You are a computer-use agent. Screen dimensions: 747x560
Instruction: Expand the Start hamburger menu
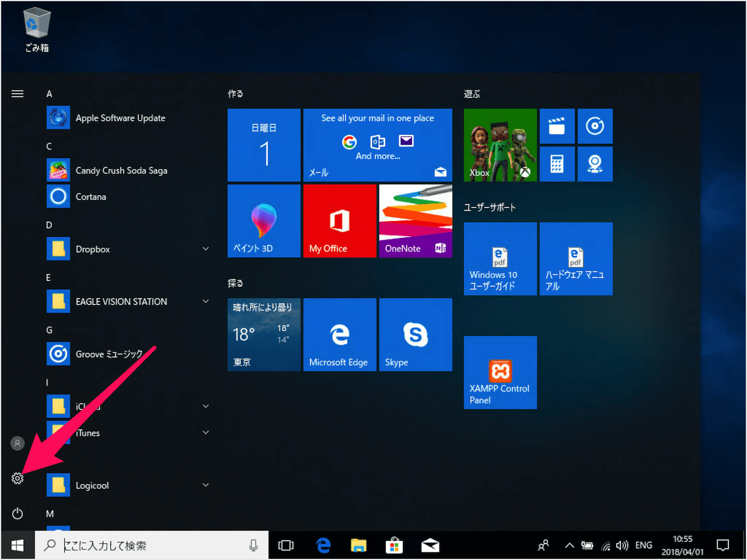(18, 93)
